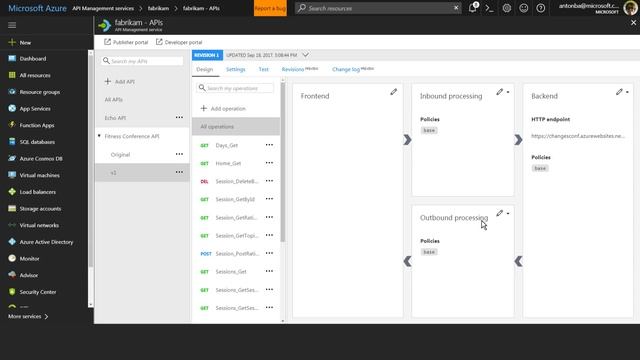Open the portal hamburger menu
Viewport: 640px width, 360px height.
(12, 25)
